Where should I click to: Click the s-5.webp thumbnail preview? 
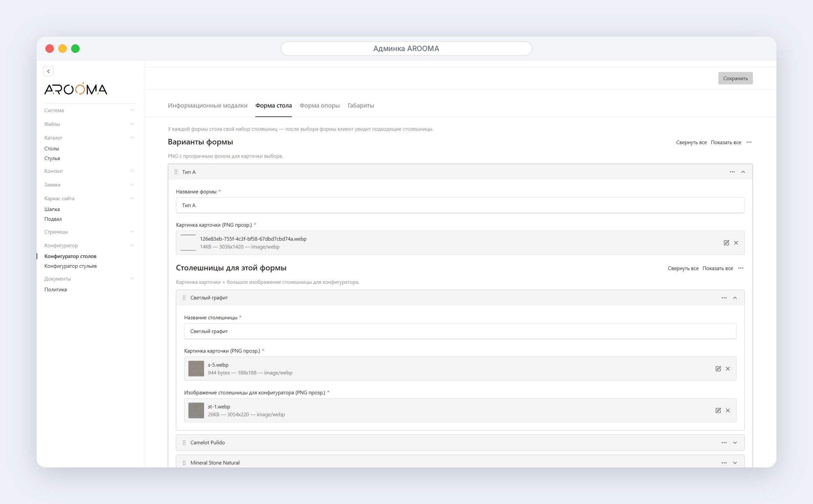[196, 369]
